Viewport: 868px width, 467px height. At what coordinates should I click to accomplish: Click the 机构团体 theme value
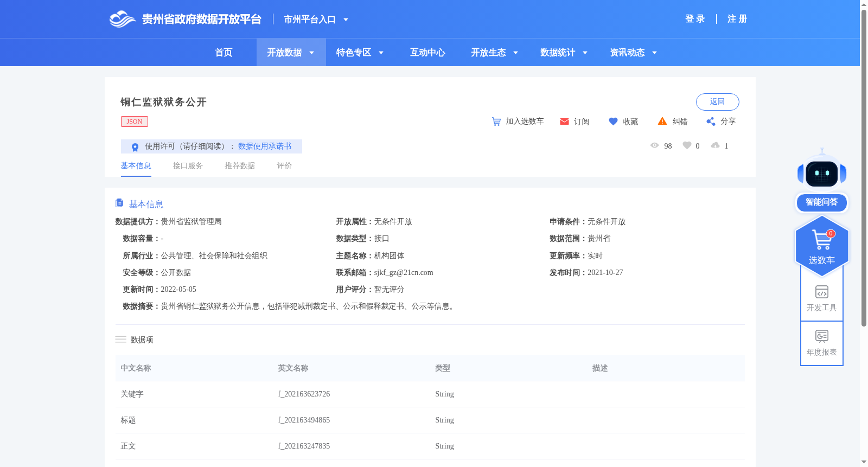pos(389,256)
